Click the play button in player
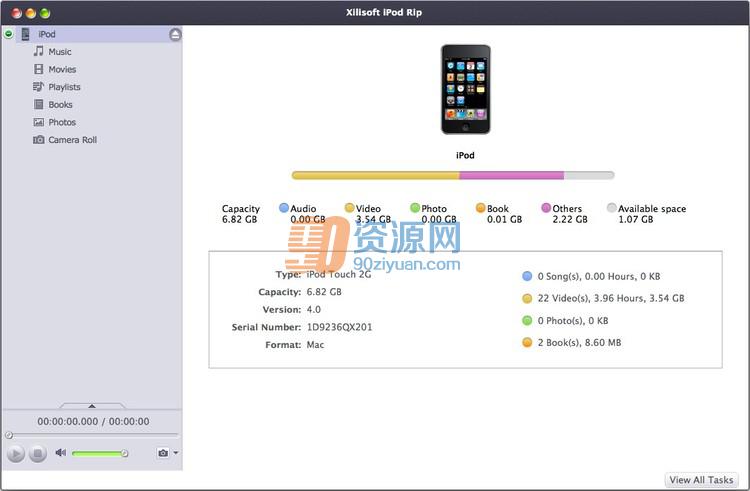The height and width of the screenshot is (491, 750). point(16,453)
